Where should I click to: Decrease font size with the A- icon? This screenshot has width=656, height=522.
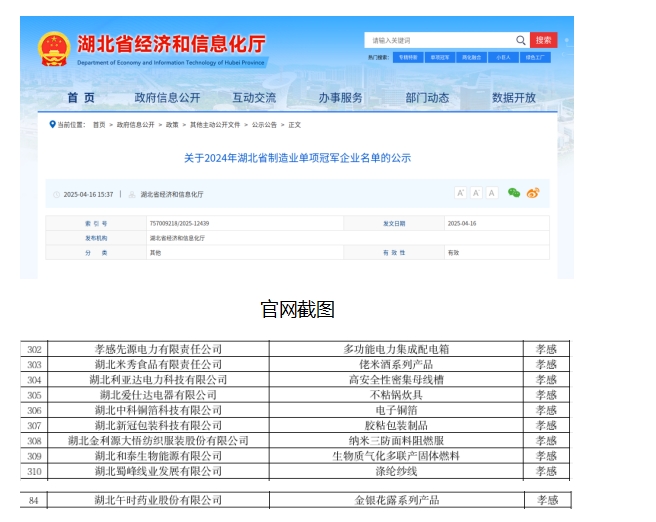click(x=476, y=193)
